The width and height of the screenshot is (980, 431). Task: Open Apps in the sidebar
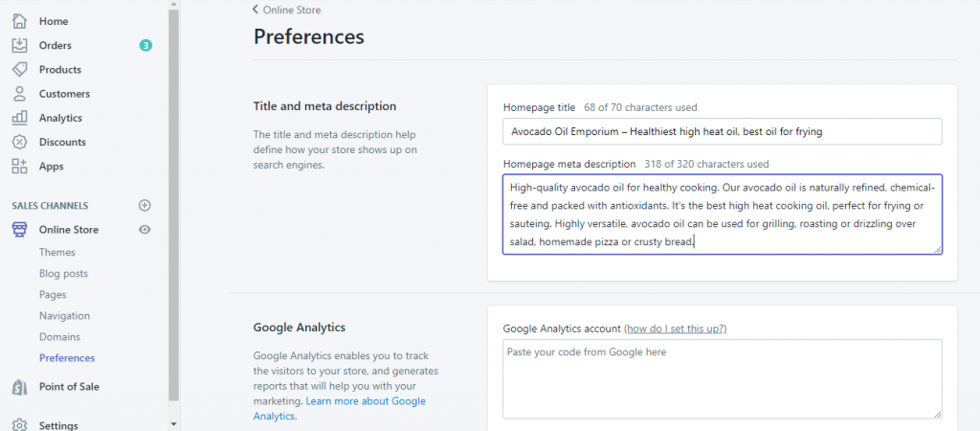point(52,167)
